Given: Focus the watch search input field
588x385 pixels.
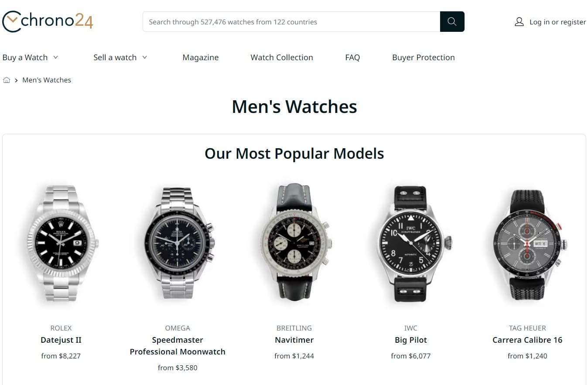Looking at the screenshot, I should tap(291, 22).
